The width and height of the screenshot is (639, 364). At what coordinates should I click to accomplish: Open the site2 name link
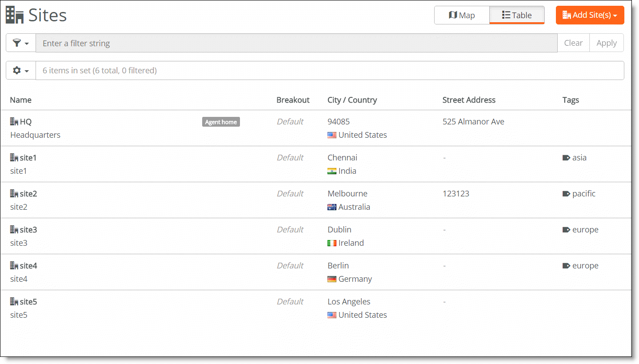(x=28, y=194)
